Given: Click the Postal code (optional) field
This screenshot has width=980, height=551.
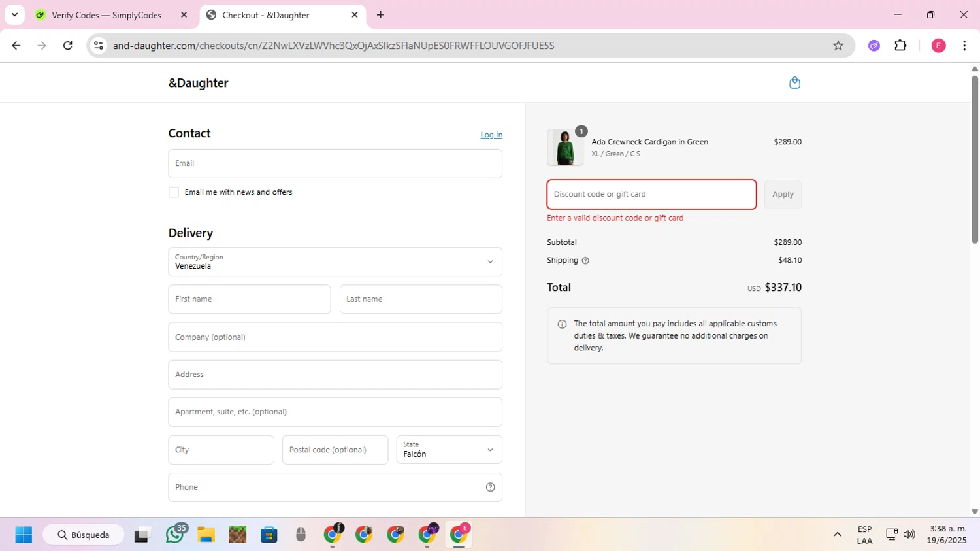Looking at the screenshot, I should [x=335, y=450].
